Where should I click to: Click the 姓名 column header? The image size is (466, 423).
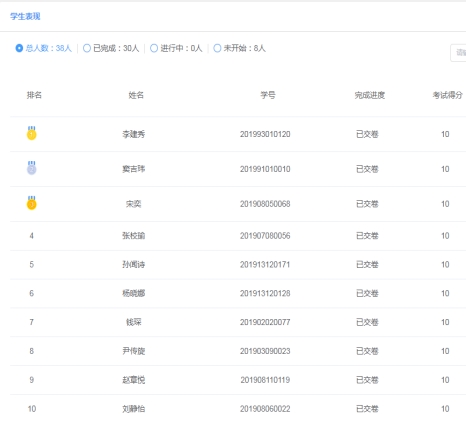(136, 95)
